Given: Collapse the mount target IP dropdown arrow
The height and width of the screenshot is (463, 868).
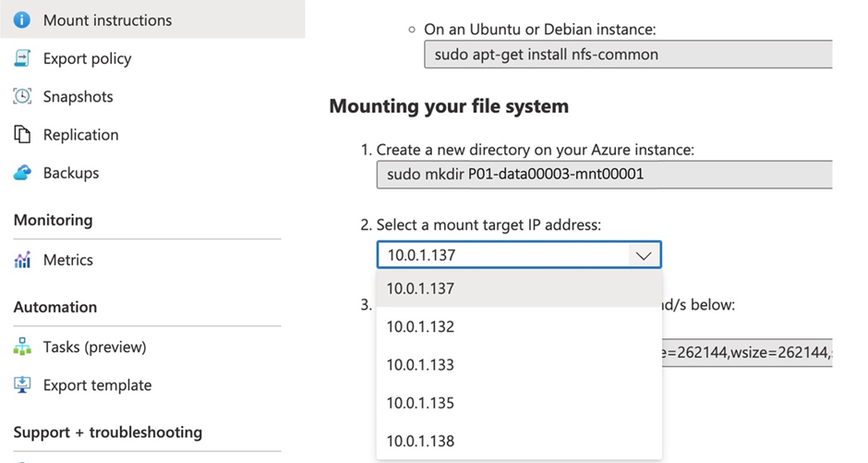Looking at the screenshot, I should tap(644, 255).
